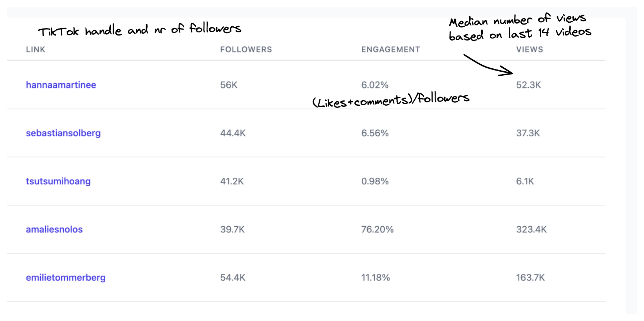Select the 323.4K views cell
Viewport: 644px width, 321px height.
531,229
